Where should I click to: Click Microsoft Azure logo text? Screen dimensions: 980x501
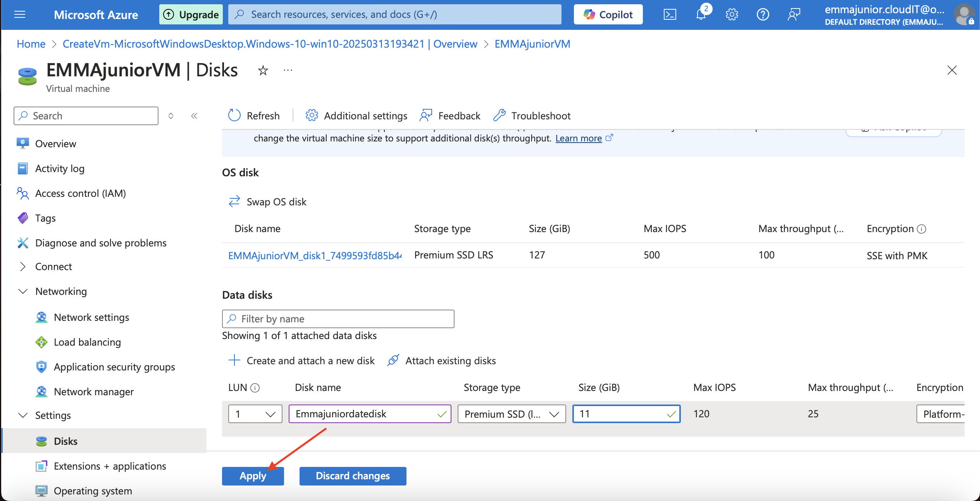coord(96,15)
